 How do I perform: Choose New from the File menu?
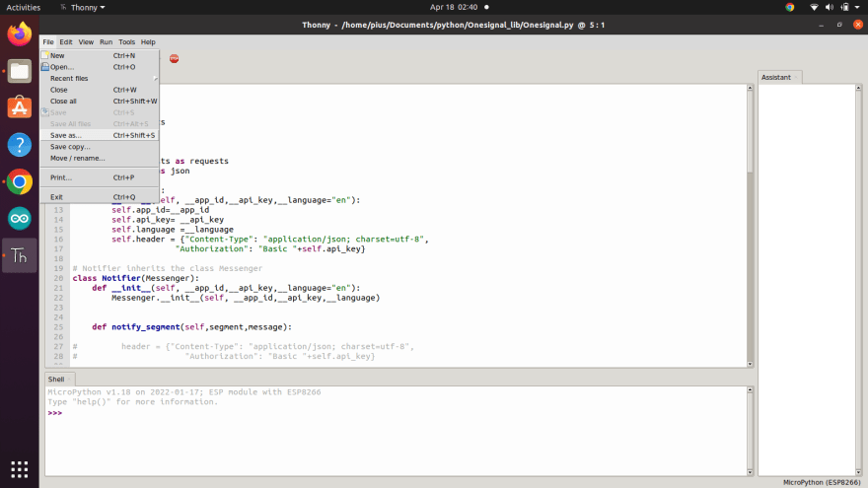click(100, 55)
